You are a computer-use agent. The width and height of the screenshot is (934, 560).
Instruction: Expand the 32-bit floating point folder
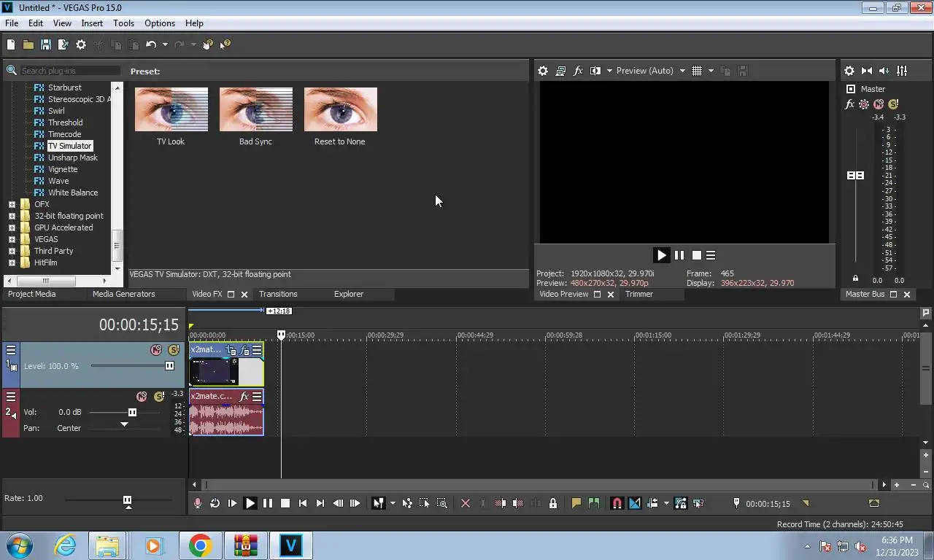click(12, 216)
